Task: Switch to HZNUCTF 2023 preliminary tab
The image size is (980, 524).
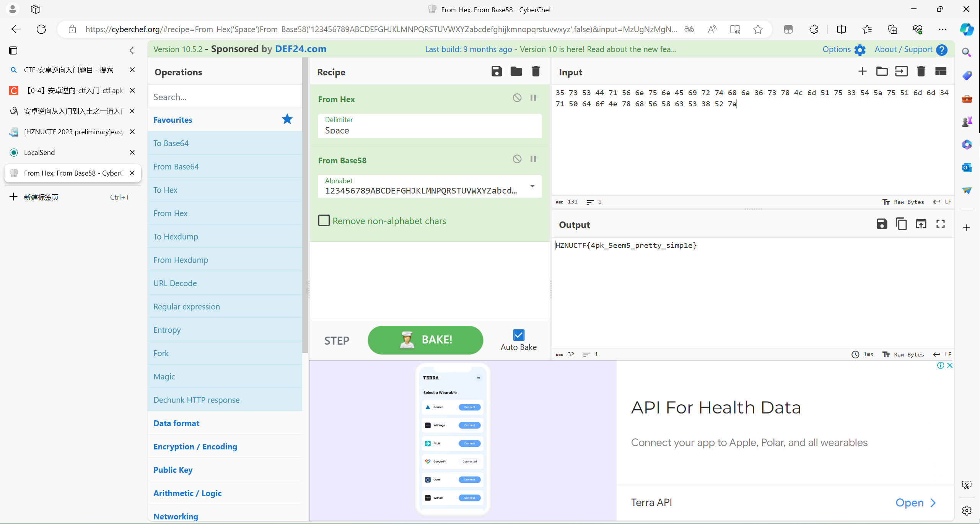Action: point(73,132)
